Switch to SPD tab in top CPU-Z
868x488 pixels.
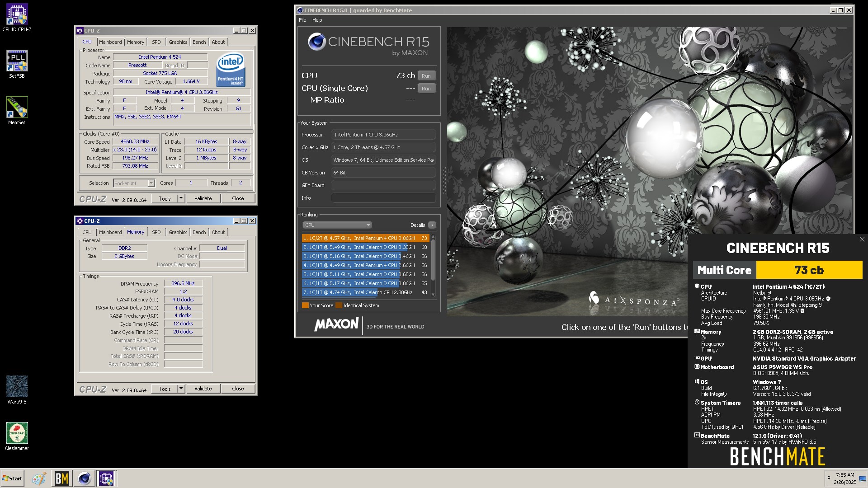pyautogui.click(x=156, y=42)
